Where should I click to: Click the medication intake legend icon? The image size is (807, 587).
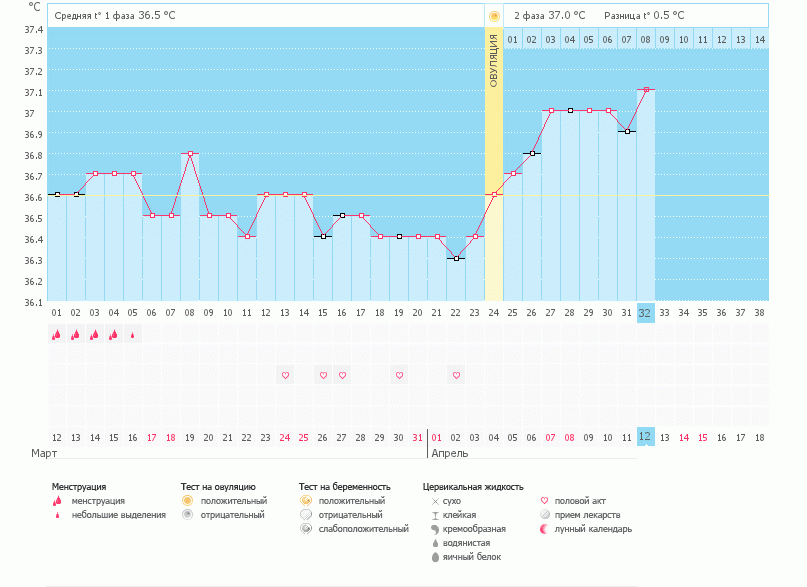coord(544,515)
